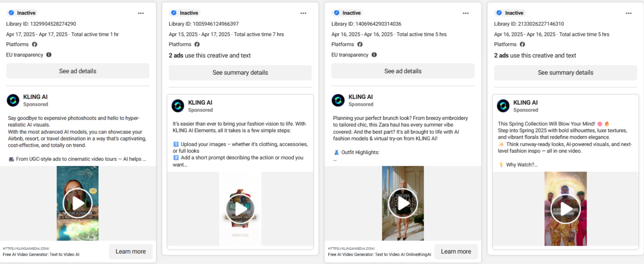Open three-dot options for ad 1005946124966397
Screen dimensions: 644x264
303,13
